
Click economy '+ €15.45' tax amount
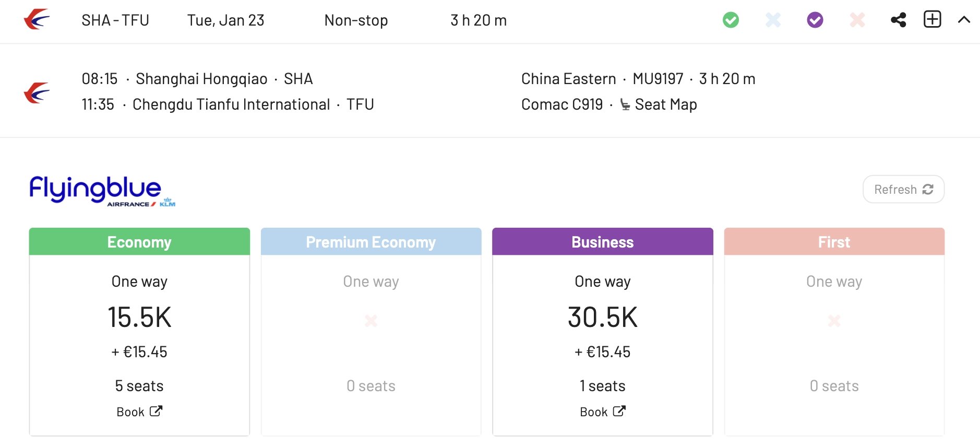click(139, 352)
